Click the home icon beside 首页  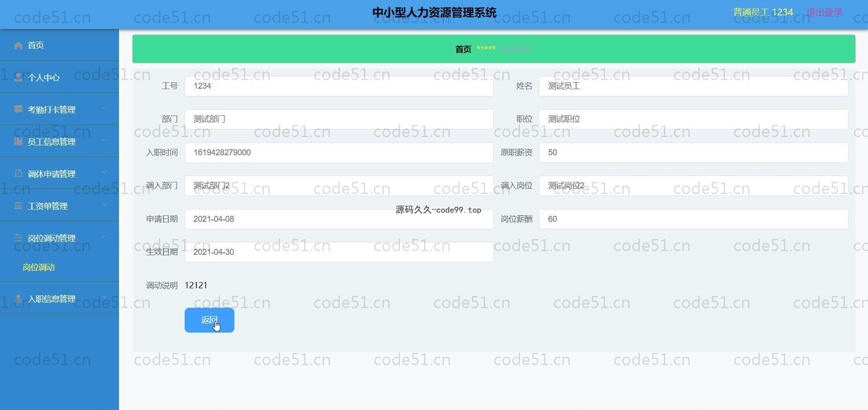(19, 45)
